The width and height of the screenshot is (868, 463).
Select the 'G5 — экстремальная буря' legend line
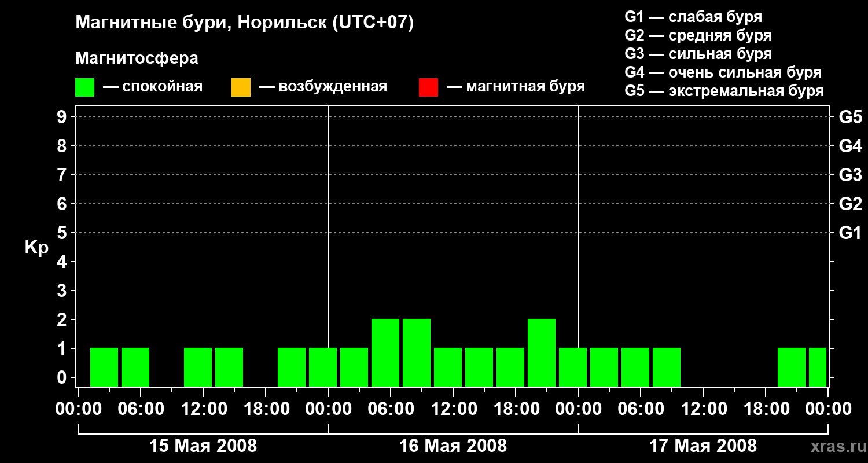click(x=724, y=91)
